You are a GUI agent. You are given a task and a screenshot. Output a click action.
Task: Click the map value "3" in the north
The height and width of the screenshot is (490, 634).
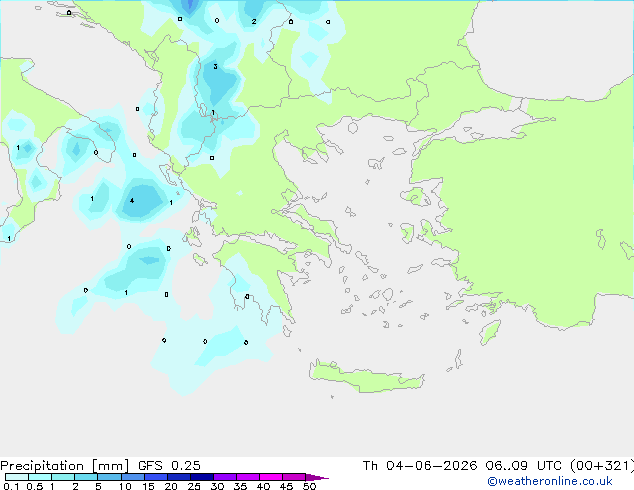[216, 66]
